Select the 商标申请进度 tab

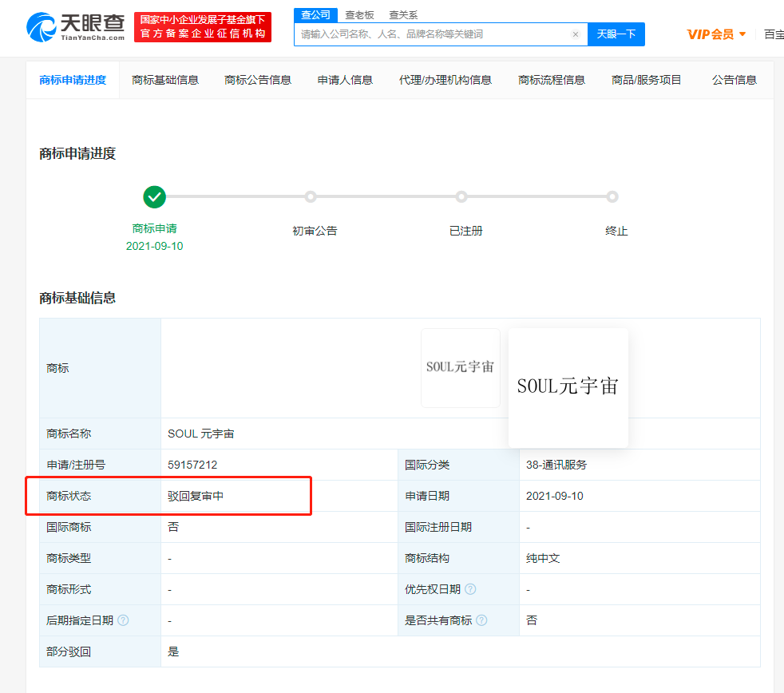(x=73, y=80)
